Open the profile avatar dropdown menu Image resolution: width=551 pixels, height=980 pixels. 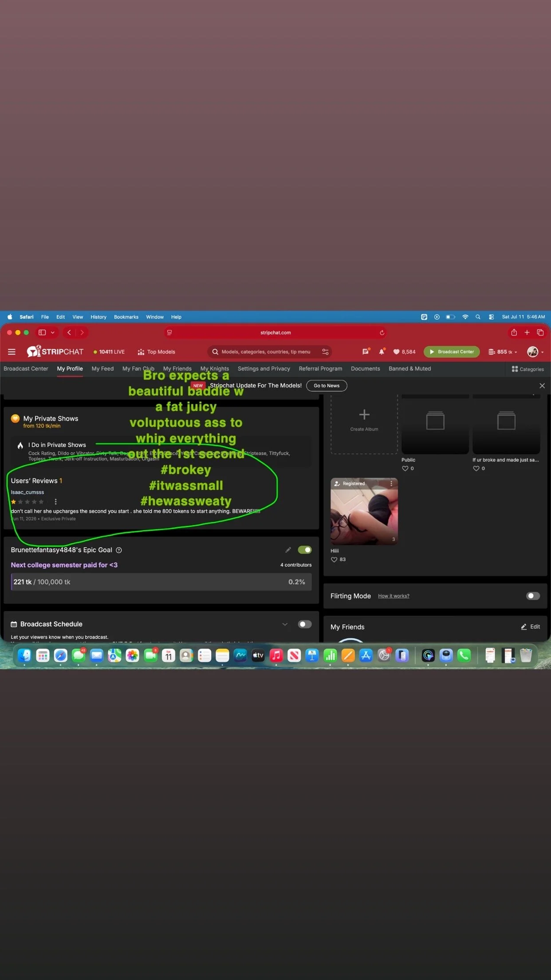(535, 352)
